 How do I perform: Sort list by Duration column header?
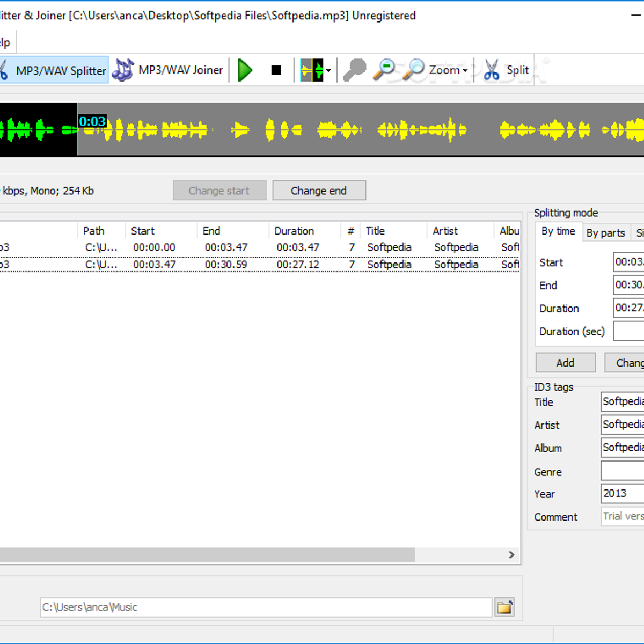(294, 231)
